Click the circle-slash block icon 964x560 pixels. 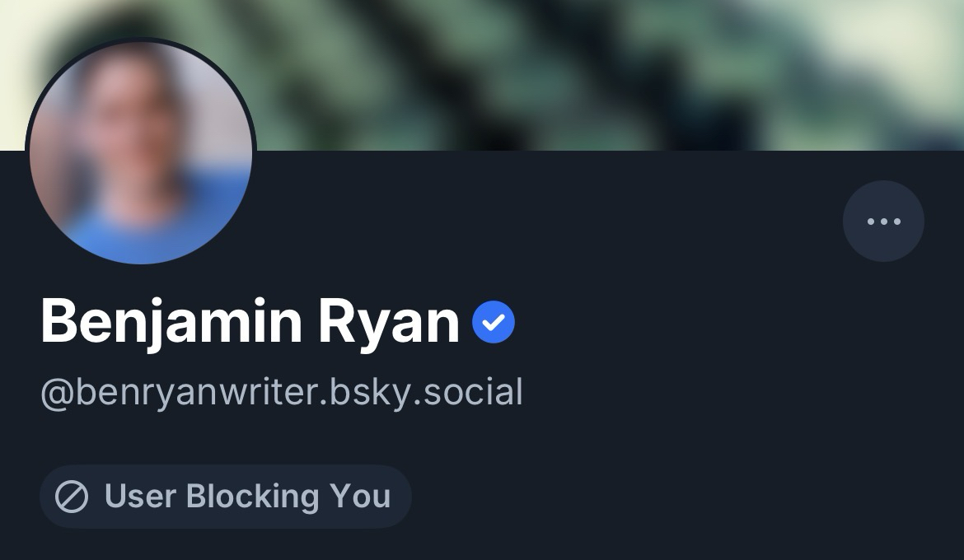point(72,497)
